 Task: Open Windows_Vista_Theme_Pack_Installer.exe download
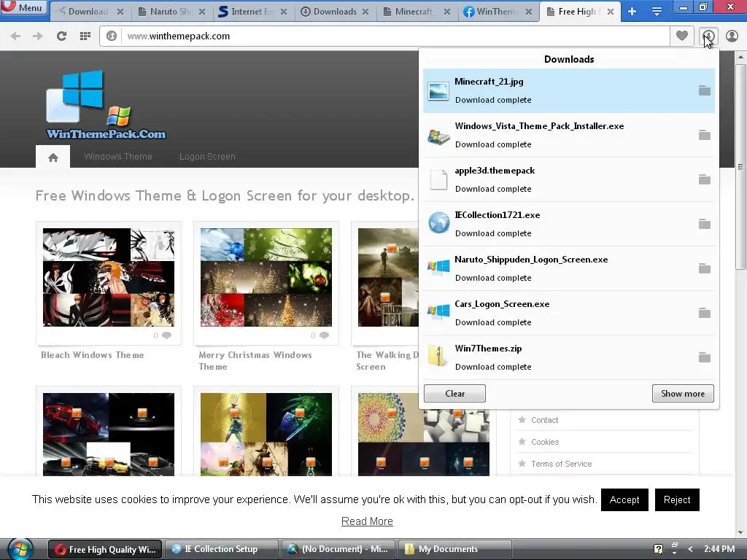click(x=569, y=135)
